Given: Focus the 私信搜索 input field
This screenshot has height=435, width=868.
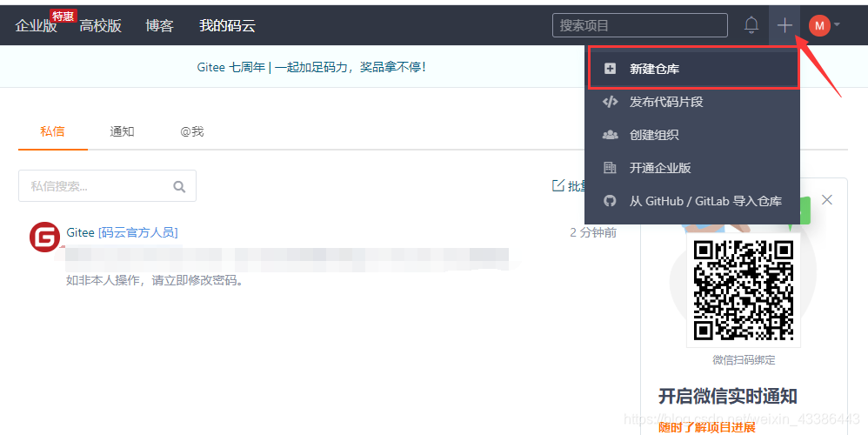Looking at the screenshot, I should (x=107, y=186).
